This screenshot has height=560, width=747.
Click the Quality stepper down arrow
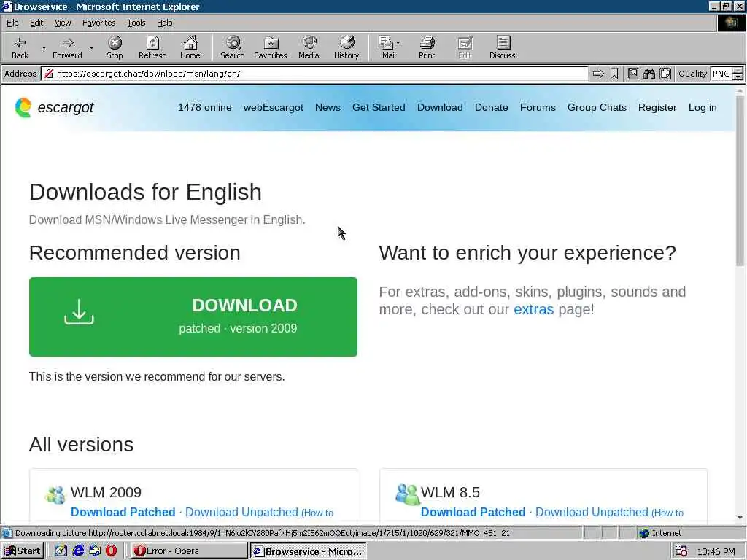click(738, 77)
